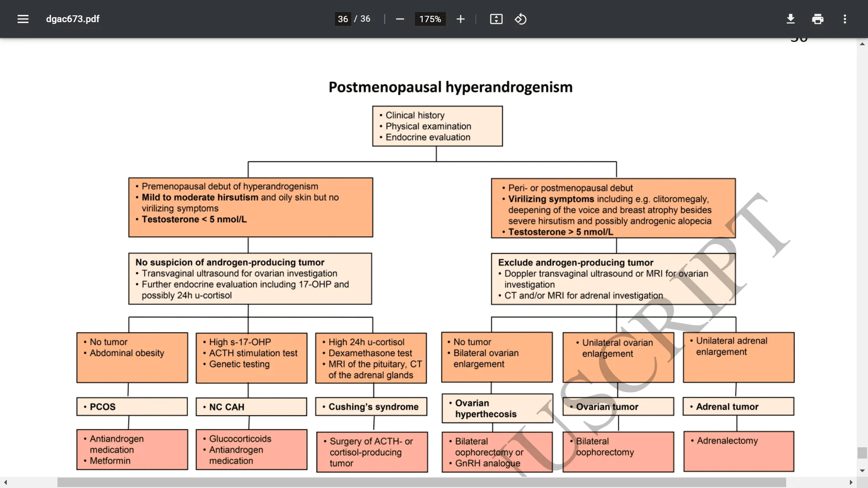Open the more actions three-dot menu

tap(845, 19)
